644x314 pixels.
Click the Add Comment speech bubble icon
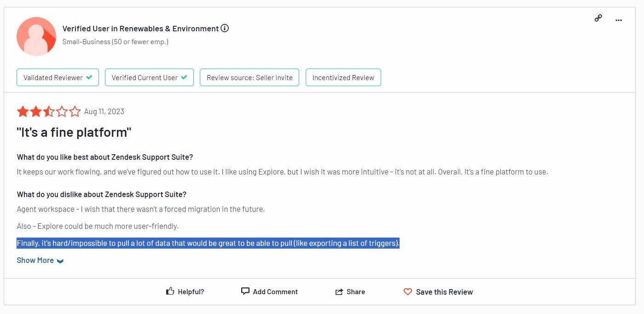(245, 291)
